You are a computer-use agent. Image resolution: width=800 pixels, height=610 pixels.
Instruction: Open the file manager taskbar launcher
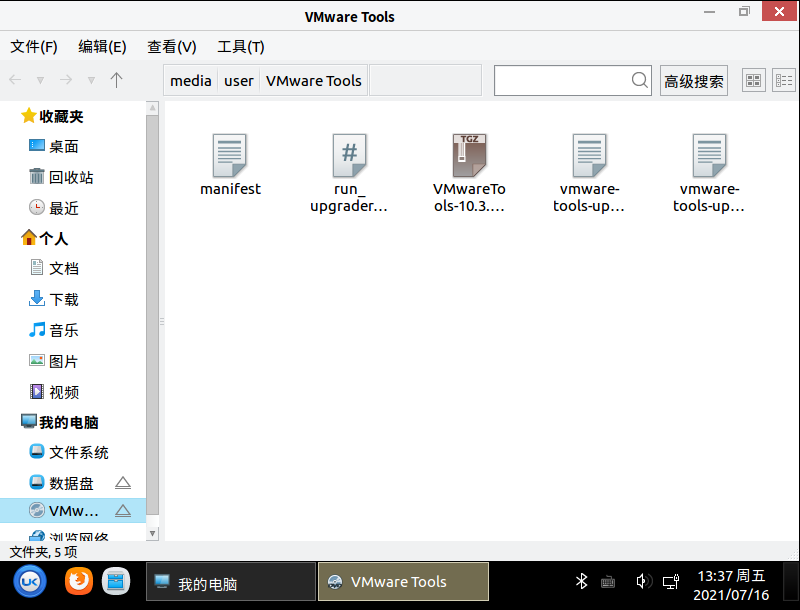tap(116, 581)
